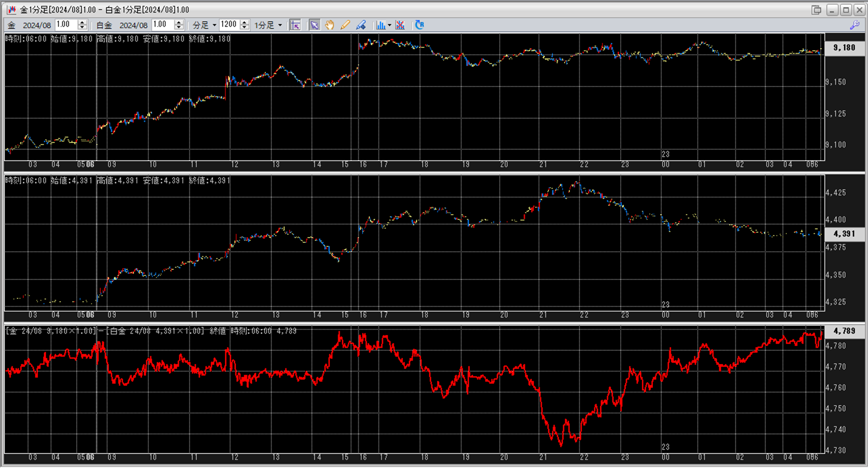Activate the hand pan tool
This screenshot has width=868, height=468.
coord(330,25)
